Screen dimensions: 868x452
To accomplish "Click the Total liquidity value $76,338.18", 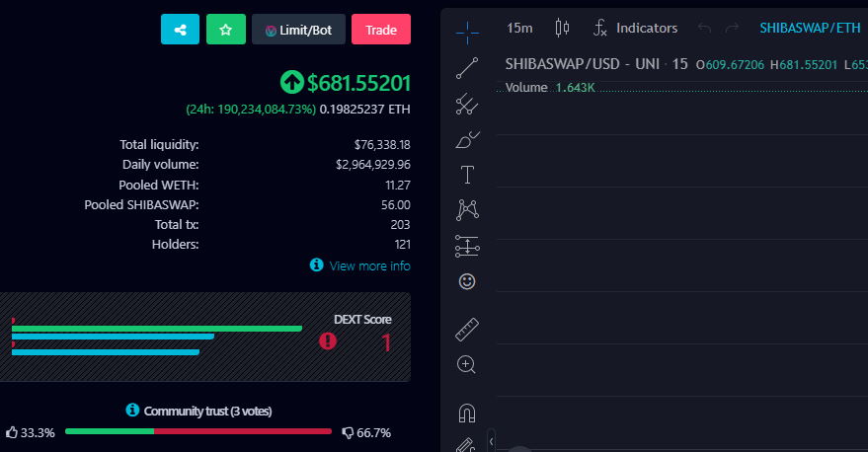I will click(x=382, y=145).
